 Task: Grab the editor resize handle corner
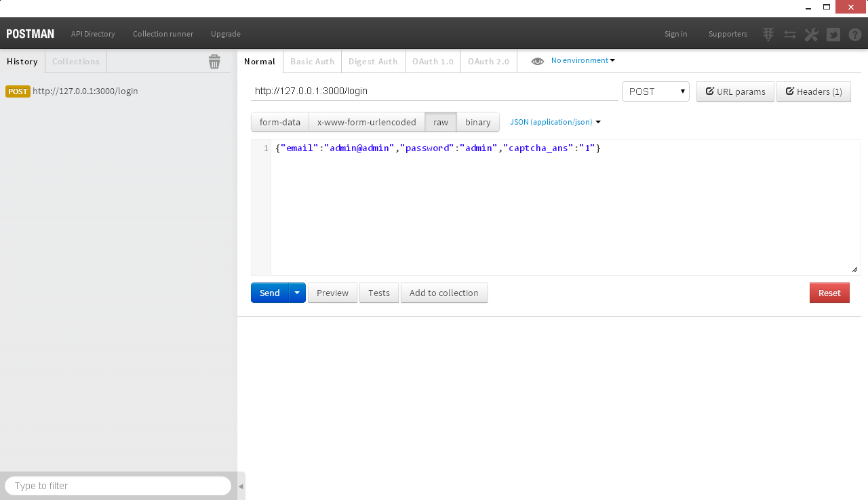click(x=854, y=269)
